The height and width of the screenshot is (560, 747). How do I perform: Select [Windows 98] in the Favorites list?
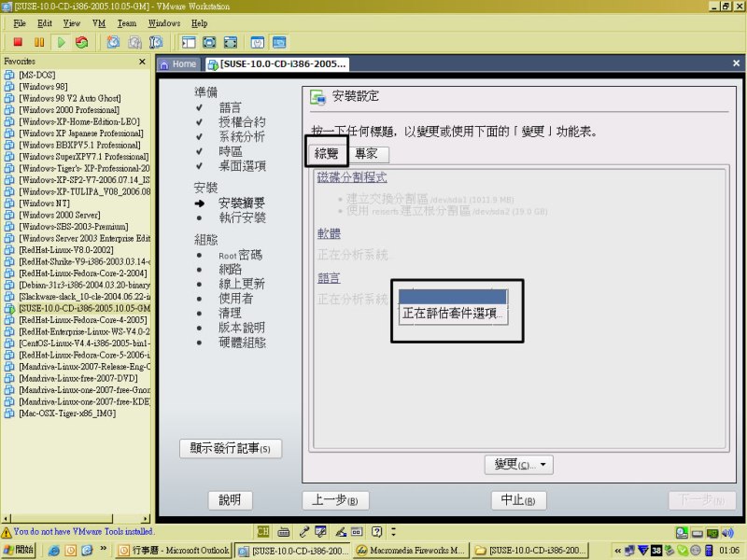point(43,87)
